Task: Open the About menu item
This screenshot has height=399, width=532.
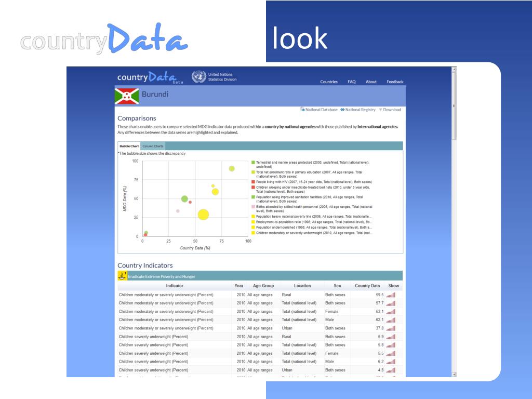Action: (x=371, y=82)
